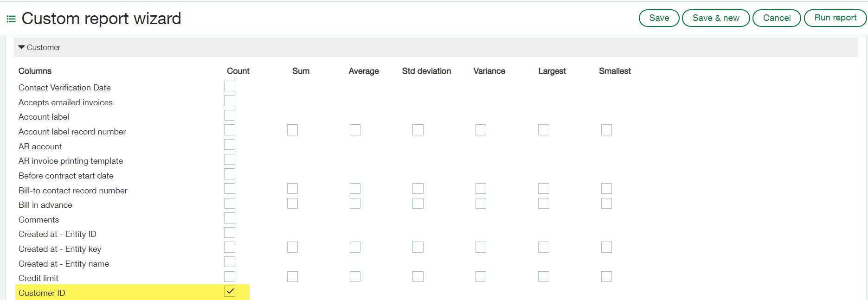Run the report

tap(835, 18)
